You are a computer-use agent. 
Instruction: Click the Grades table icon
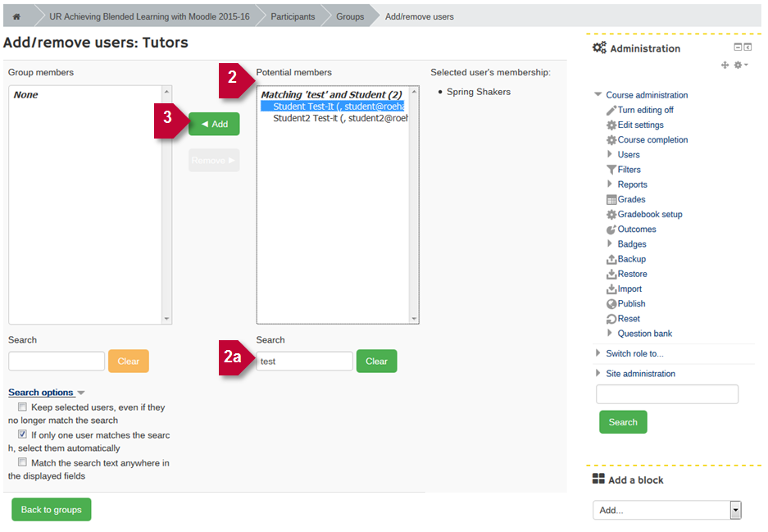[x=611, y=200]
